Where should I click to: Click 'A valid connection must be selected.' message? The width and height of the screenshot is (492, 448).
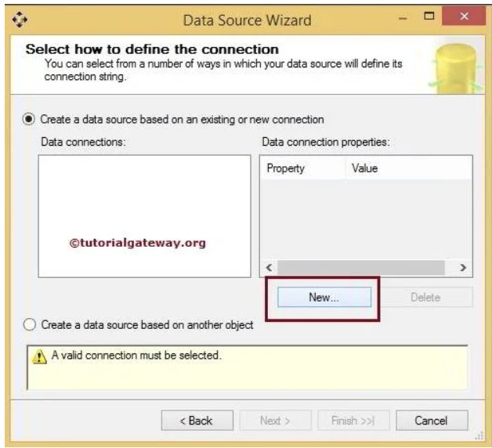click(x=136, y=355)
